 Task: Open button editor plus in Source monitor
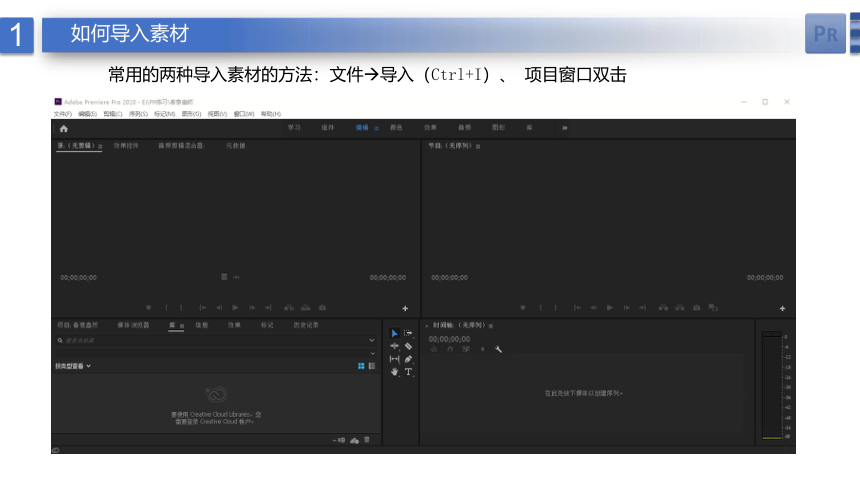click(405, 309)
